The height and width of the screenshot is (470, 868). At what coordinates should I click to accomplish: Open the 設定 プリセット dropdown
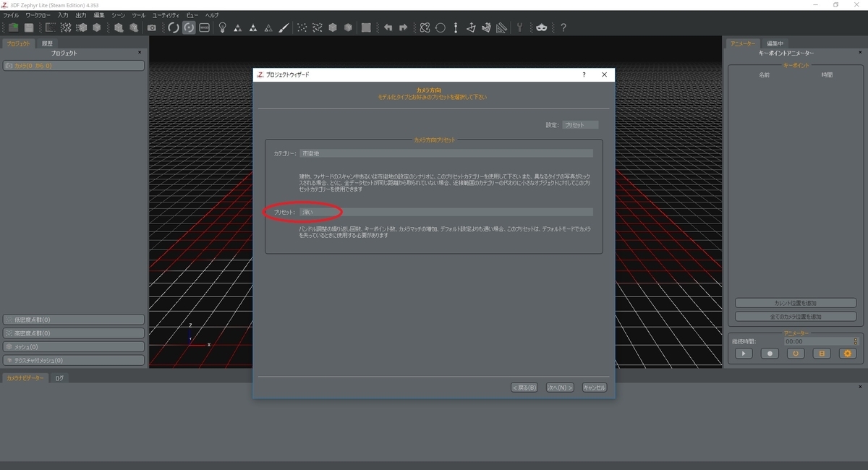pos(580,125)
